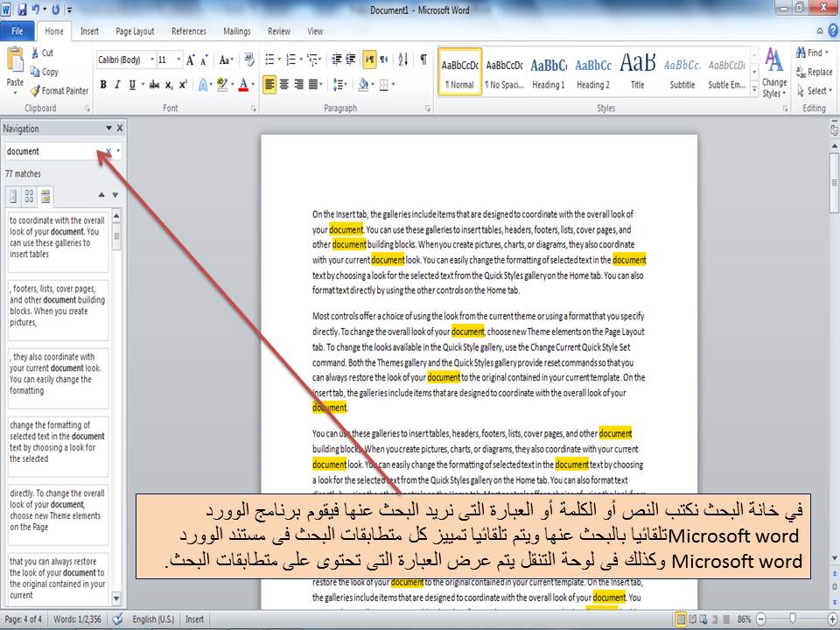This screenshot has width=840, height=630.
Task: Click the Shrink Font icon
Action: (x=204, y=60)
